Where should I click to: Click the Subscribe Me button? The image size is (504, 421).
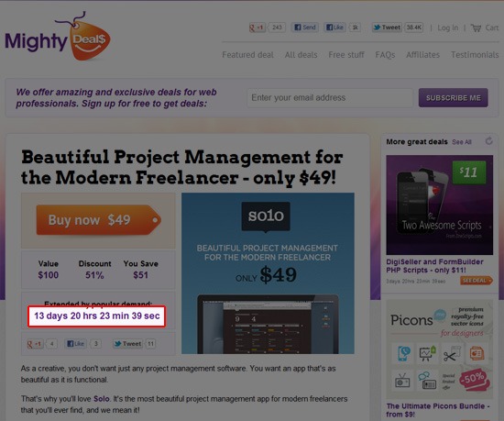click(454, 98)
